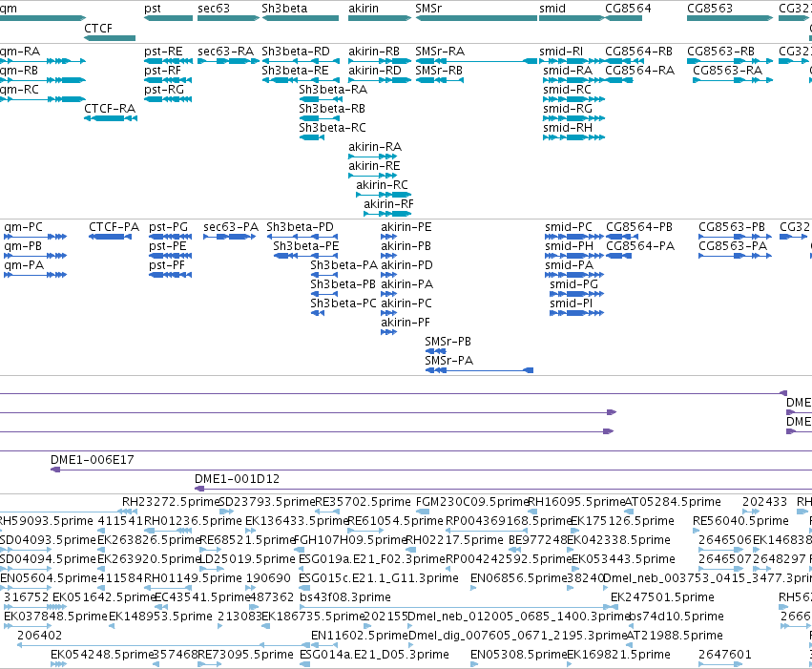Select transcript CG8563-RA
Viewport: 812px width, 669px height.
point(733,80)
